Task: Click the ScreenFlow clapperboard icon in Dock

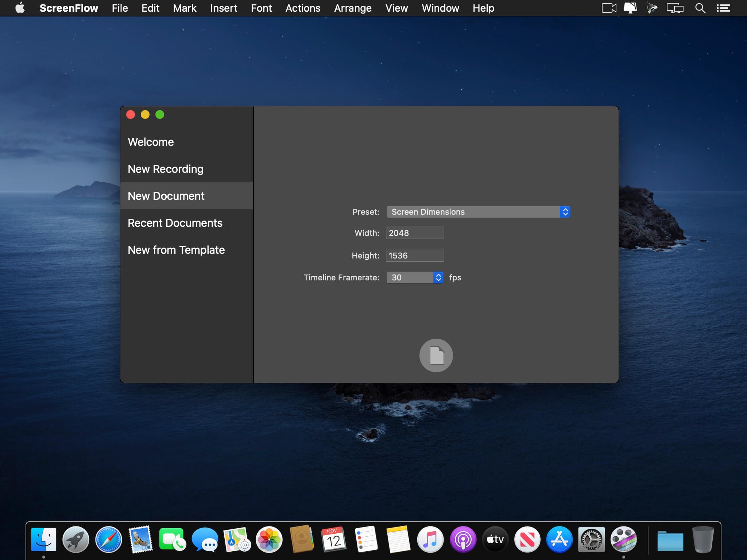Action: pos(623,539)
